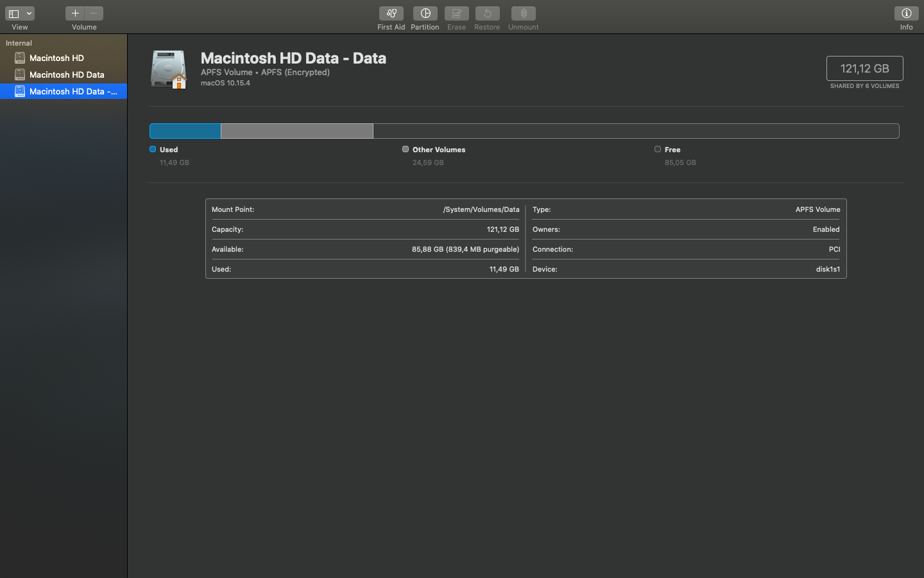Click the large hard drive home icon

[x=169, y=69]
